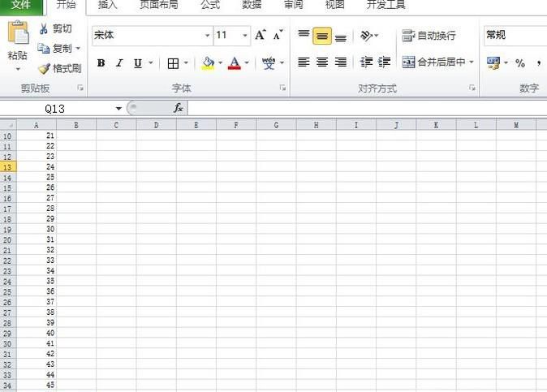547x392 pixels.
Task: Click the accounting number format icon
Action: [493, 63]
